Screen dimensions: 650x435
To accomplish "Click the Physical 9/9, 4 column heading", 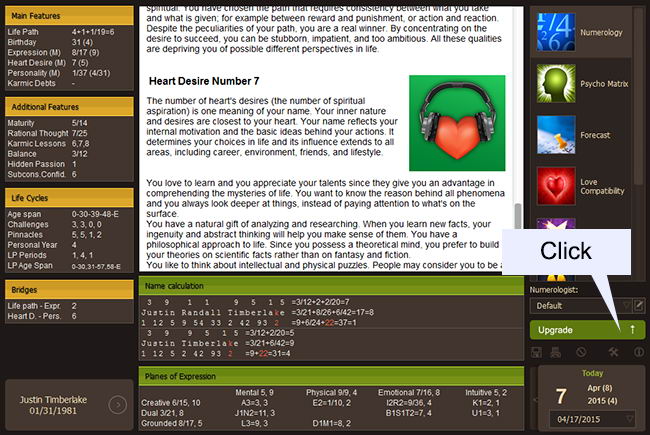I will click(332, 392).
